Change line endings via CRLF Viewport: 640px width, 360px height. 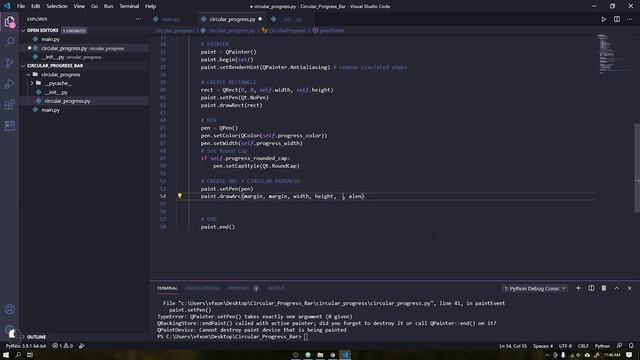pos(583,346)
